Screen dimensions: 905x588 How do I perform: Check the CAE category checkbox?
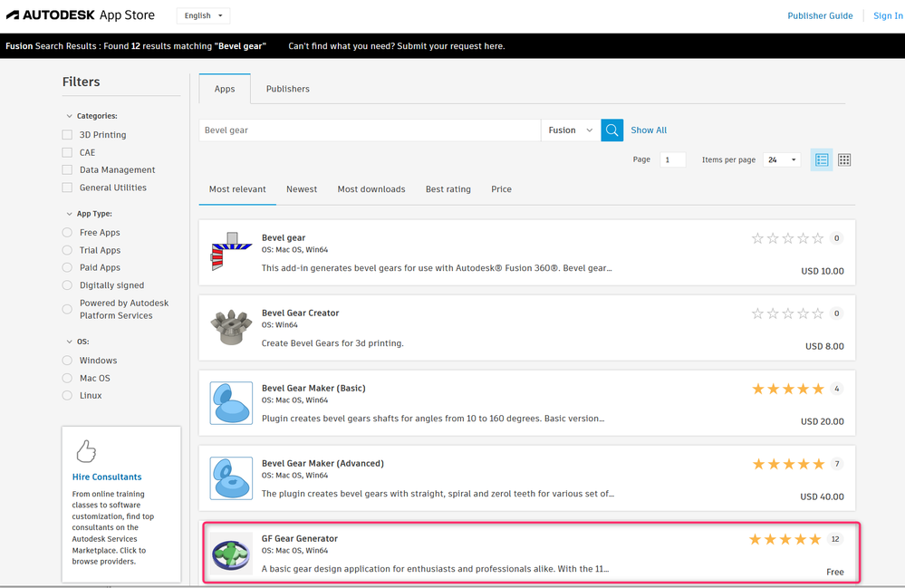(67, 152)
